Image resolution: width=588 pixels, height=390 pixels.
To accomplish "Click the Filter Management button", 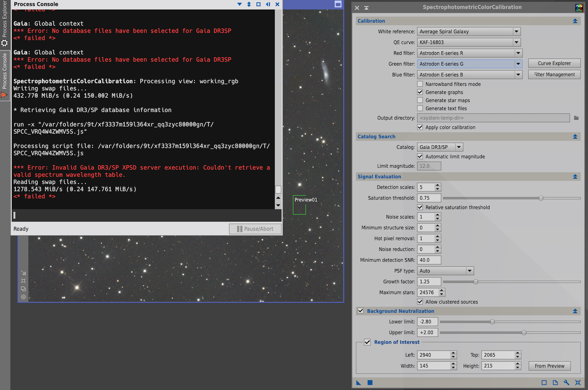I will [554, 75].
